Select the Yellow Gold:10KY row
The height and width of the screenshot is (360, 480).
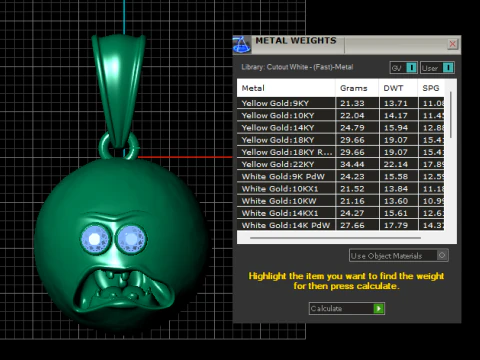tap(340, 115)
